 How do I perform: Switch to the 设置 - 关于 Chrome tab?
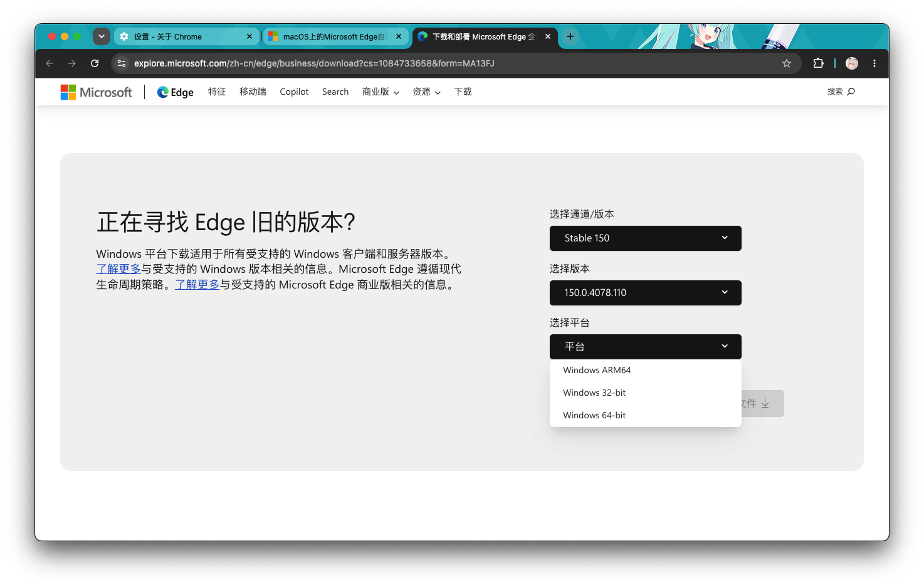coord(186,36)
